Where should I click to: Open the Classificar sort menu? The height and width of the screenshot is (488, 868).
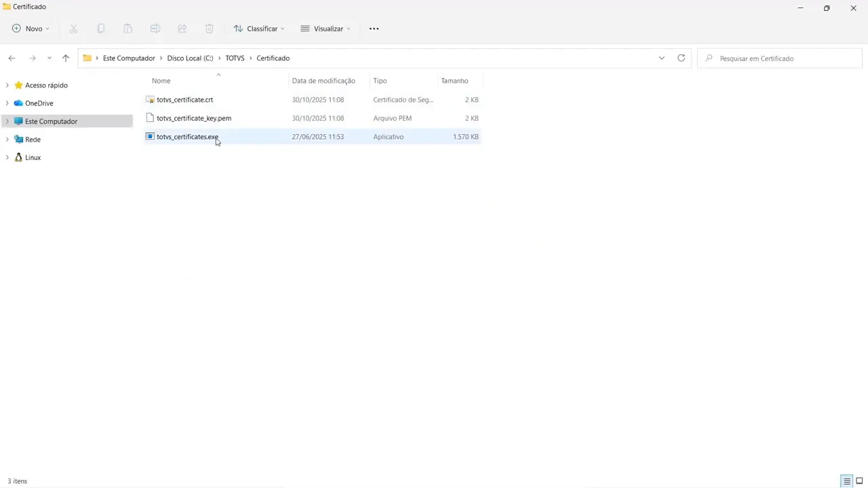pyautogui.click(x=259, y=28)
